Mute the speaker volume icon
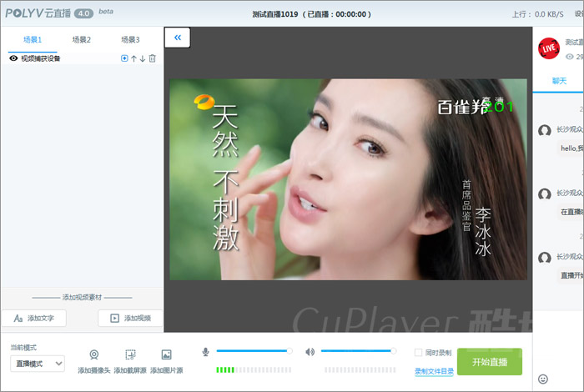Viewport: 584px width, 392px height. pyautogui.click(x=310, y=351)
